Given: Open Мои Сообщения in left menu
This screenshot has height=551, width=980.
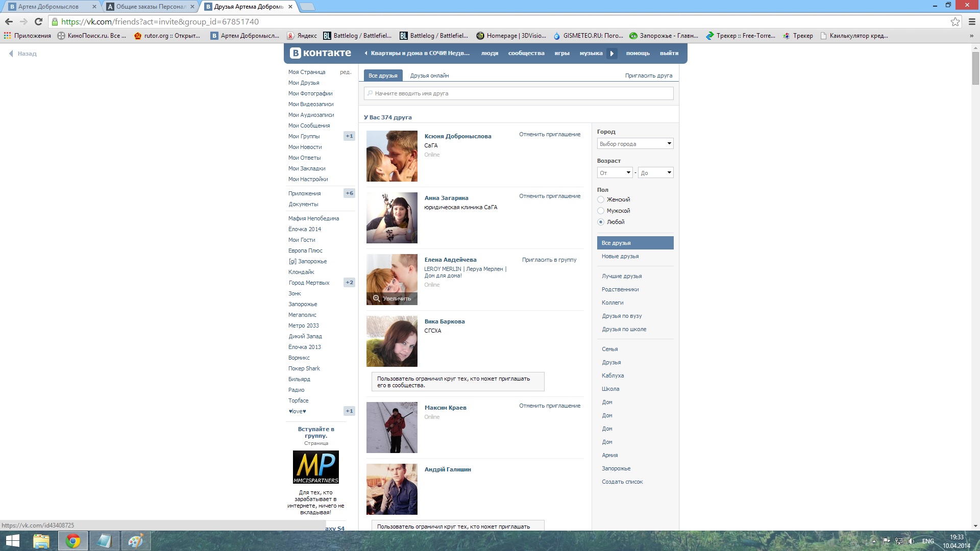Looking at the screenshot, I should pyautogui.click(x=309, y=126).
